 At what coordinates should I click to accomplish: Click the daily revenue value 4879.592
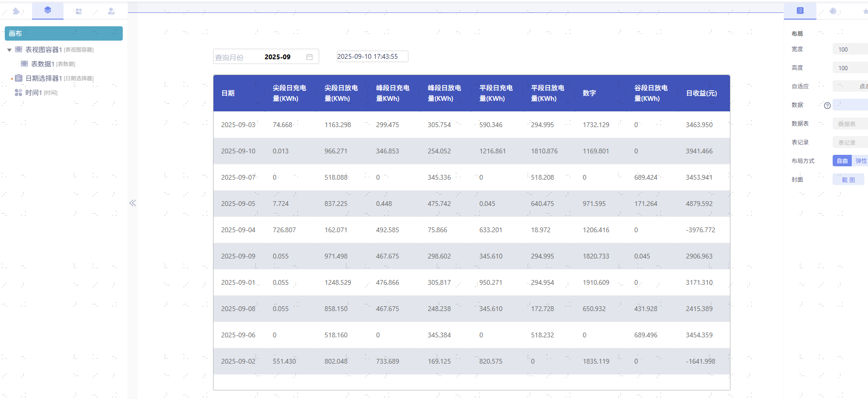coord(699,204)
